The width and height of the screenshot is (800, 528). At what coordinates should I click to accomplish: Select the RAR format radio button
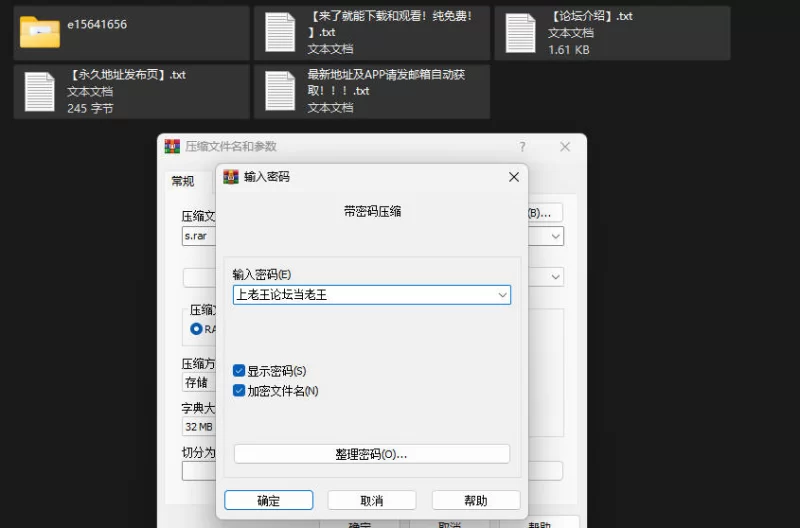point(196,329)
